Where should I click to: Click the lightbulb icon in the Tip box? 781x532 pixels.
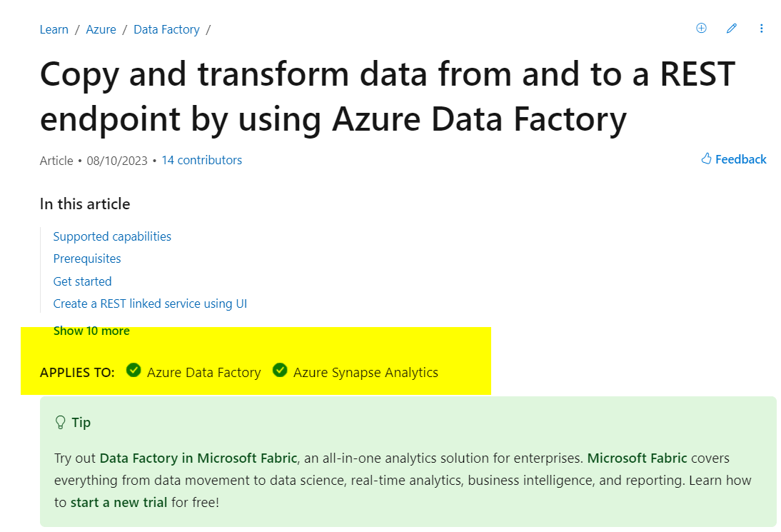(61, 421)
